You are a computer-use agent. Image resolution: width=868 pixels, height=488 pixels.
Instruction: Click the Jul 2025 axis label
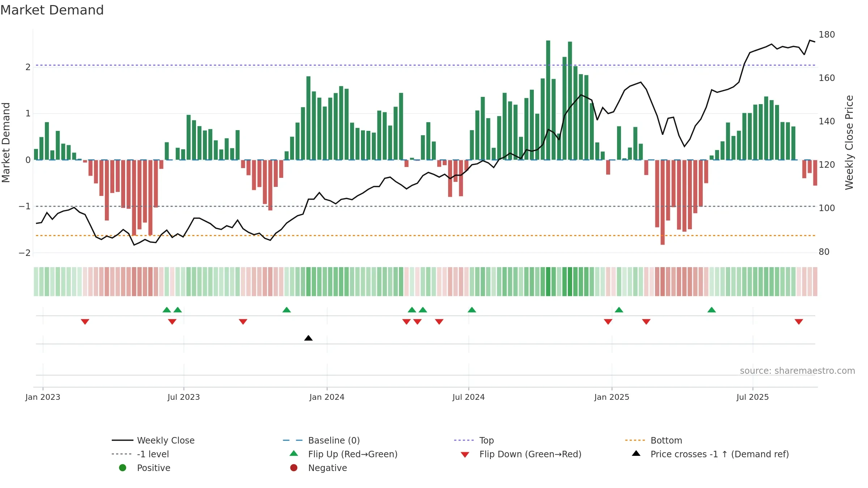pos(753,397)
